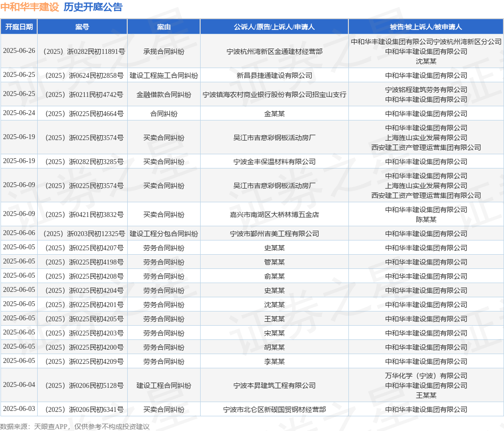
Task: Click plaintiff 嘉兴市南湖区大桥林博五金店
Action: (x=274, y=215)
